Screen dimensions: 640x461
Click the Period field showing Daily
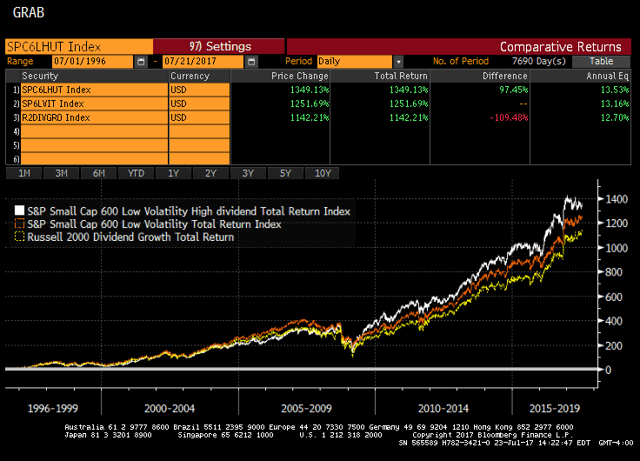point(354,61)
